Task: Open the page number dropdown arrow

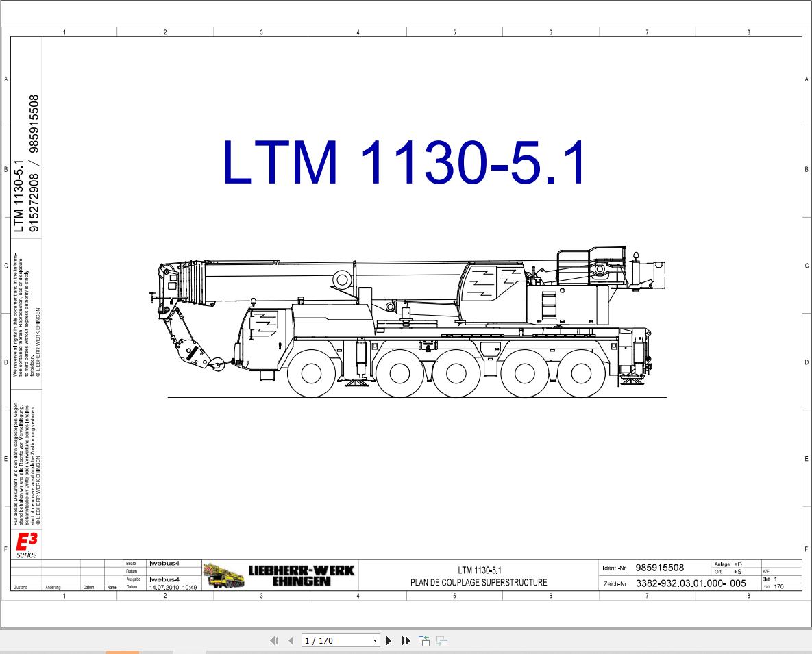Action: click(375, 640)
